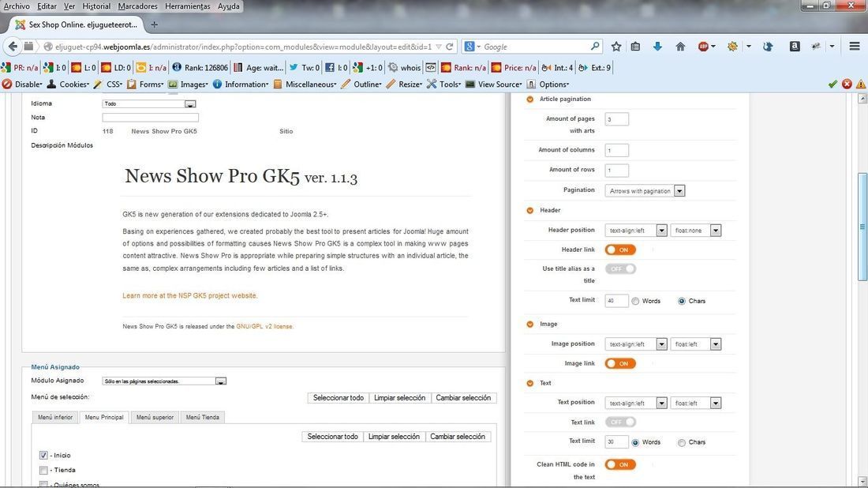The height and width of the screenshot is (488, 868).
Task: Go to browser home page icon
Action: (x=680, y=47)
